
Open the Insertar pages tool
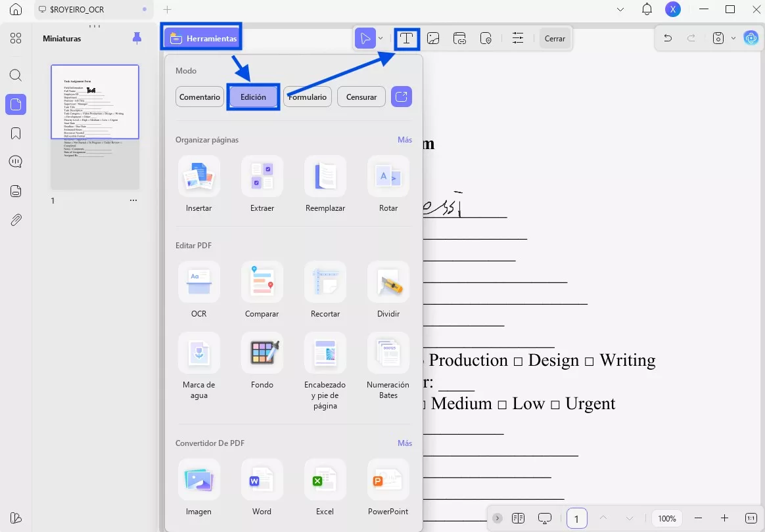[x=198, y=185]
